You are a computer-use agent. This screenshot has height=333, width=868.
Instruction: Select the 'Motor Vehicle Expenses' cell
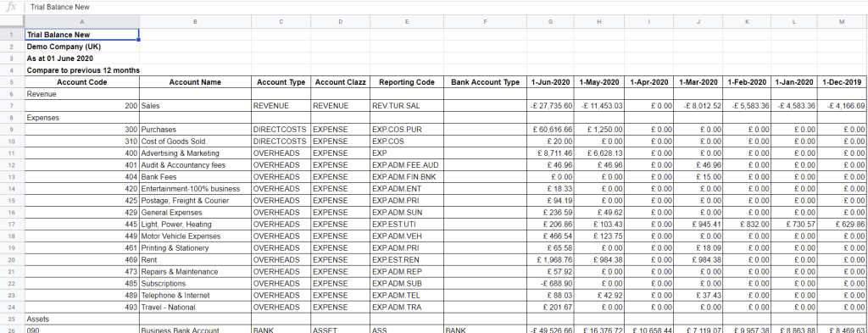click(196, 236)
